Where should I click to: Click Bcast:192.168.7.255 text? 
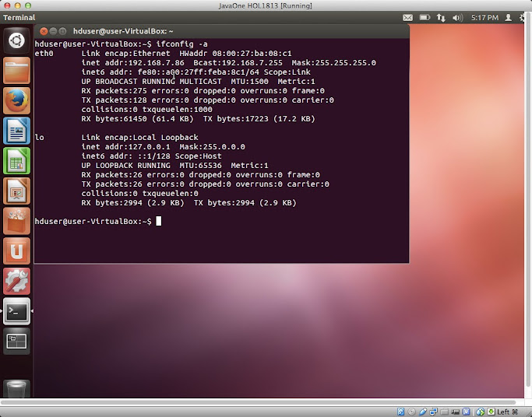point(238,63)
